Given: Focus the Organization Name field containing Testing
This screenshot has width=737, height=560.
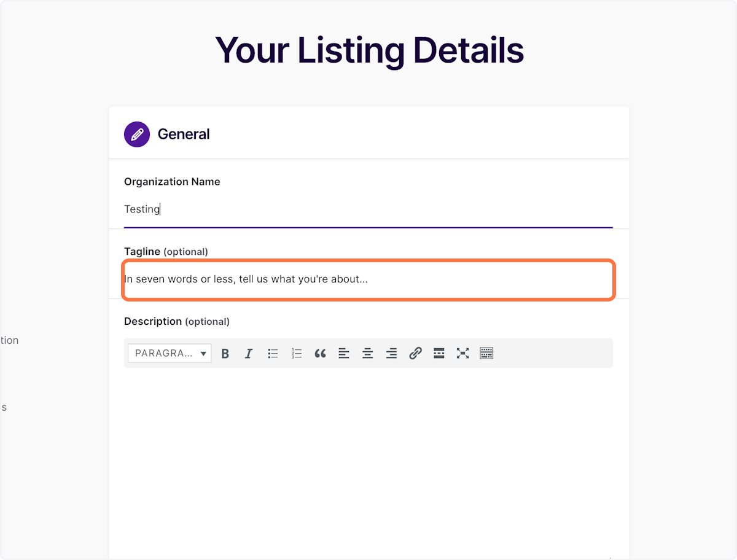Looking at the screenshot, I should [368, 209].
